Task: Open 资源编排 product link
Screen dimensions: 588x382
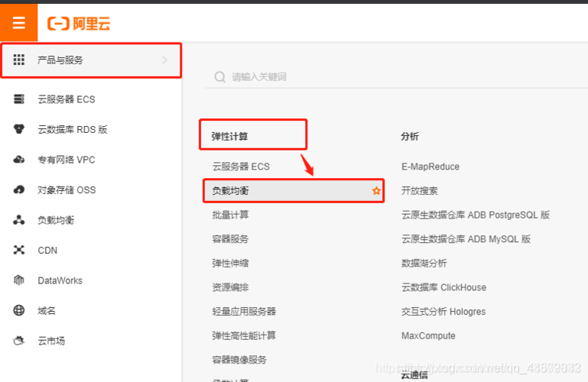Action: click(x=230, y=287)
